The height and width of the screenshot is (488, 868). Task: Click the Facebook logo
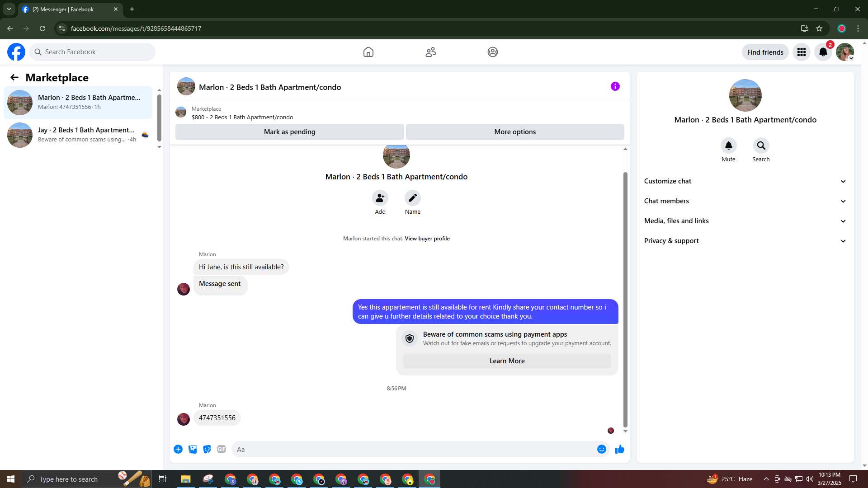(x=16, y=52)
